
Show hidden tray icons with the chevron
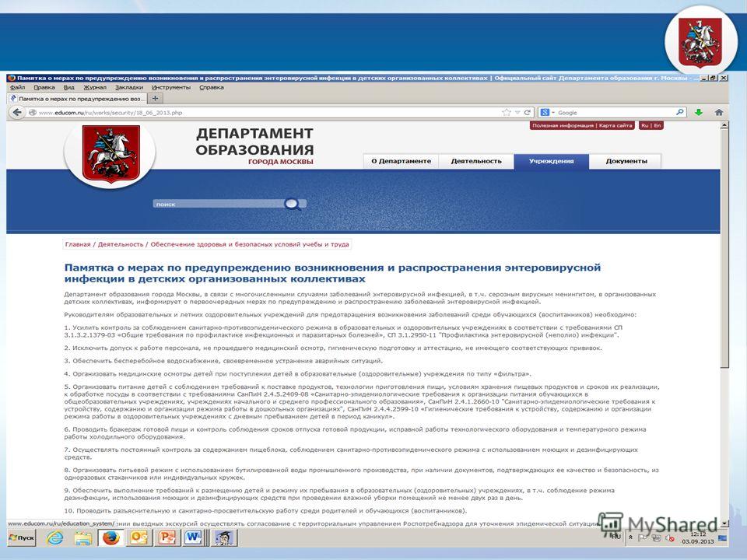point(630,537)
